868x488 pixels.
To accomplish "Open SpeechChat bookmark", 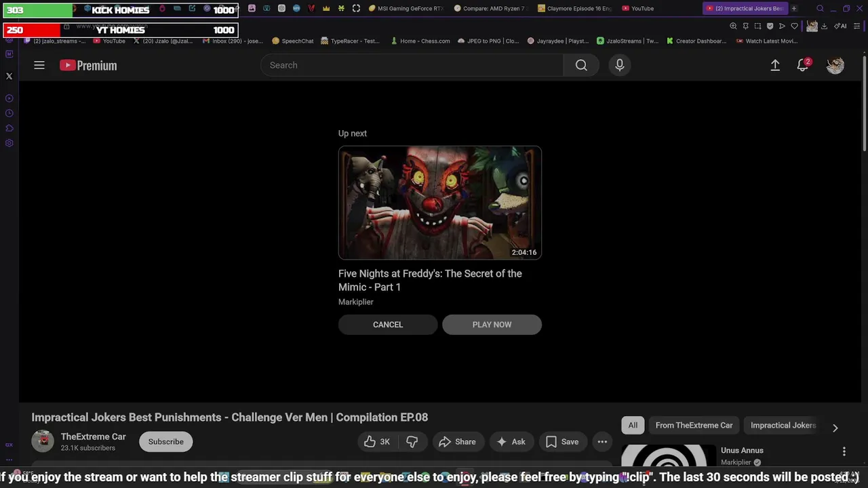I will [292, 41].
